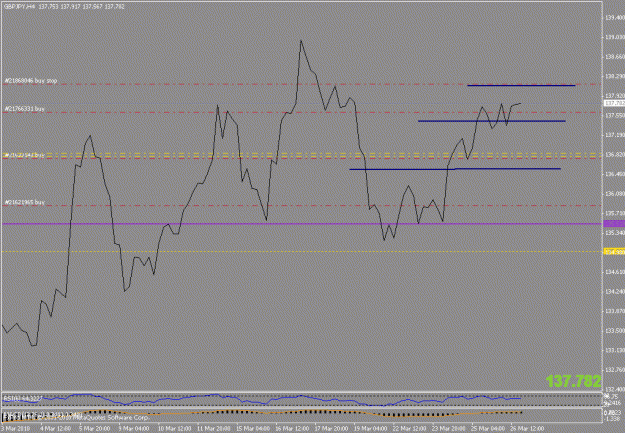Select the middle dark blue horizontal line
Image resolution: width=625 pixels, height=433 pixels.
click(x=491, y=121)
